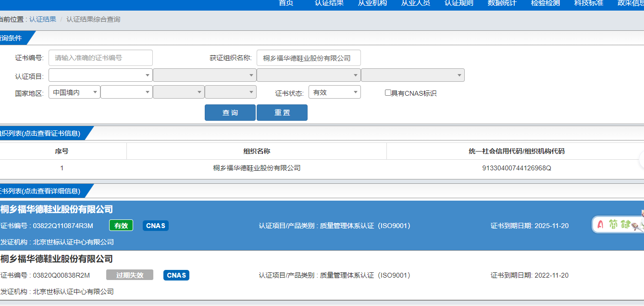Click the 组织名称 column header
Viewport: 644px width, 306px height.
257,151
